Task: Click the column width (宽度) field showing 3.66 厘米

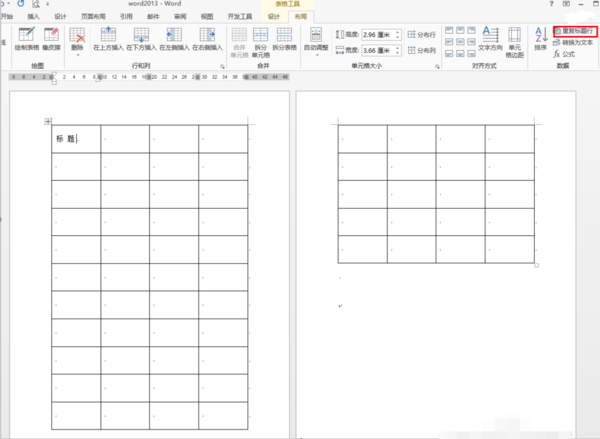Action: [378, 50]
